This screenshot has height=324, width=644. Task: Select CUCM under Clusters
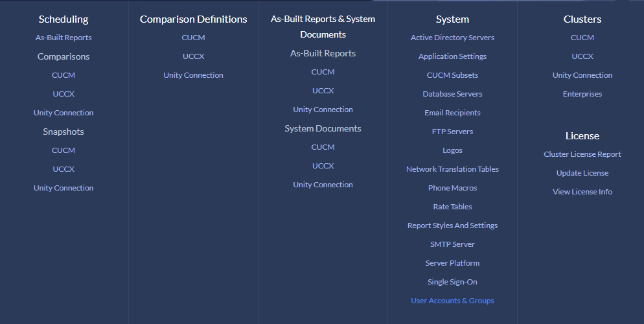[582, 38]
